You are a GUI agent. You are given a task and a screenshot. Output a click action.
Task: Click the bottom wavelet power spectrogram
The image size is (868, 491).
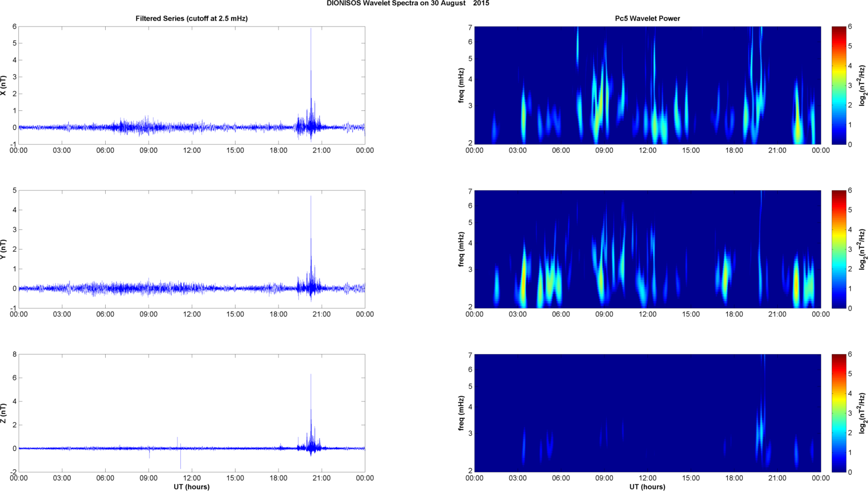pyautogui.click(x=647, y=413)
